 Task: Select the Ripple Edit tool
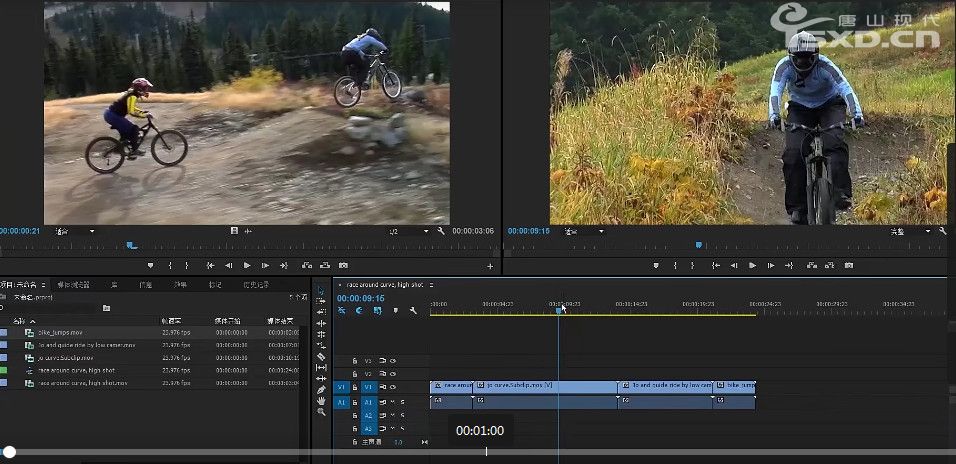tap(321, 323)
